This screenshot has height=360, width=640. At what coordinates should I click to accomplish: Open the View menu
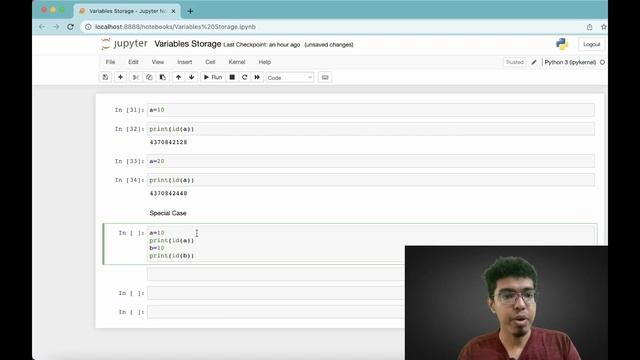tap(158, 62)
